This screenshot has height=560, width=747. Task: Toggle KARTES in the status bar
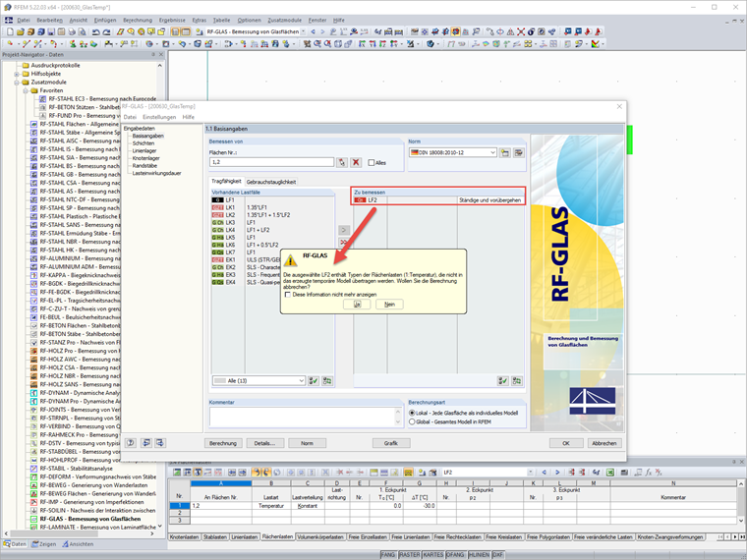pyautogui.click(x=433, y=555)
